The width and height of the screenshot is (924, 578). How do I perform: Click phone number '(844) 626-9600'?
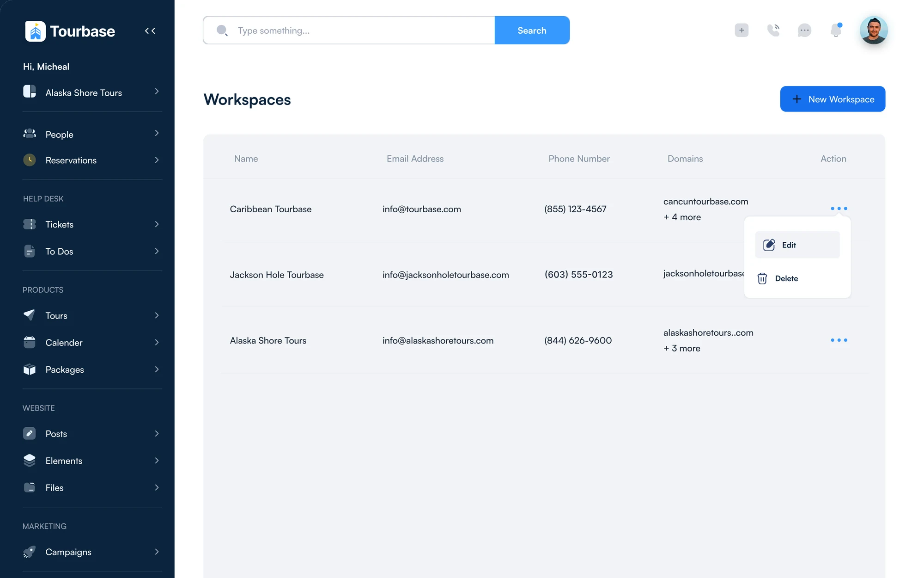coord(578,340)
